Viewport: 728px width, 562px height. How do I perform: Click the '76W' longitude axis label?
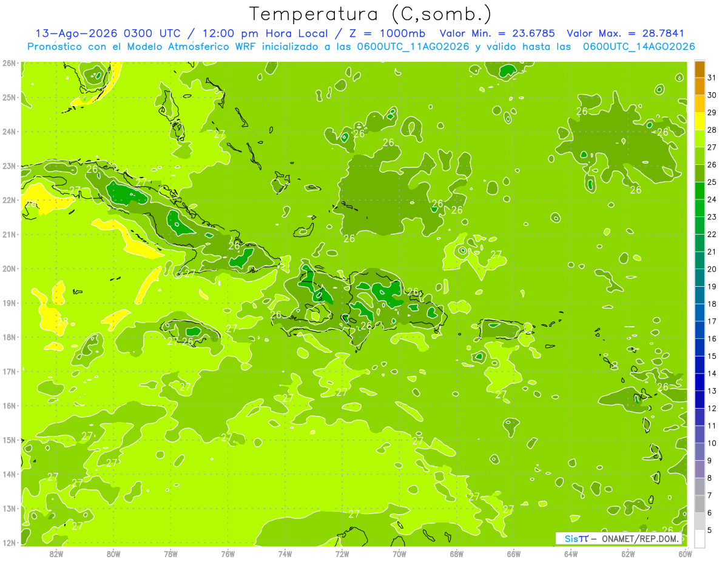tap(228, 554)
